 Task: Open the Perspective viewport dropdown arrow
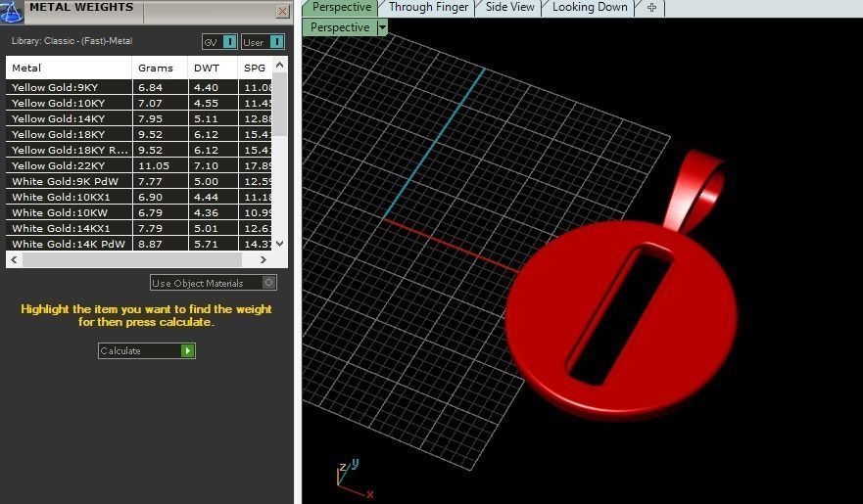pos(382,27)
